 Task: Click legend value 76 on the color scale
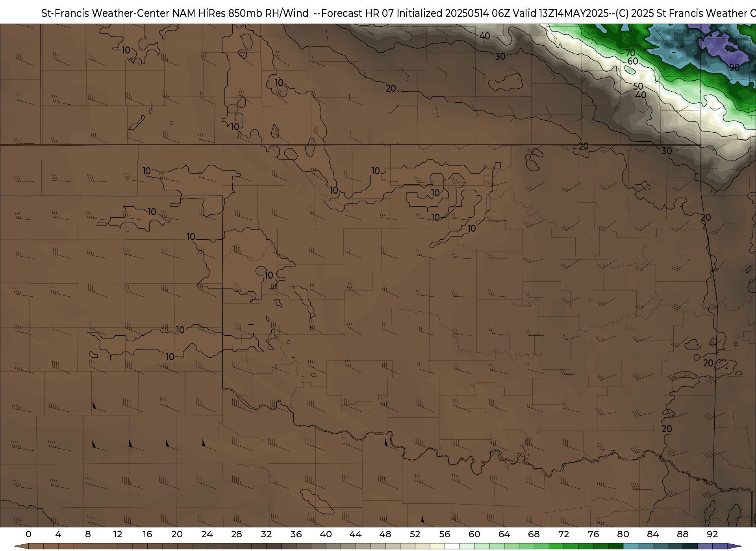pyautogui.click(x=593, y=534)
